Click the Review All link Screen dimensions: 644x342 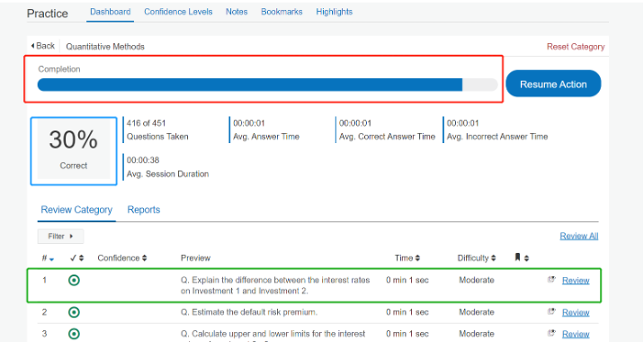tap(578, 236)
